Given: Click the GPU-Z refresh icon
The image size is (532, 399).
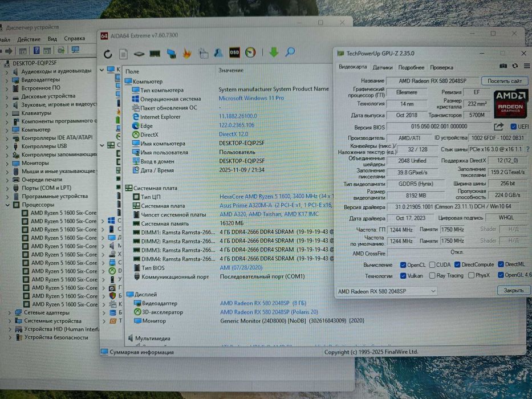Looking at the screenshot, I should point(515,66).
